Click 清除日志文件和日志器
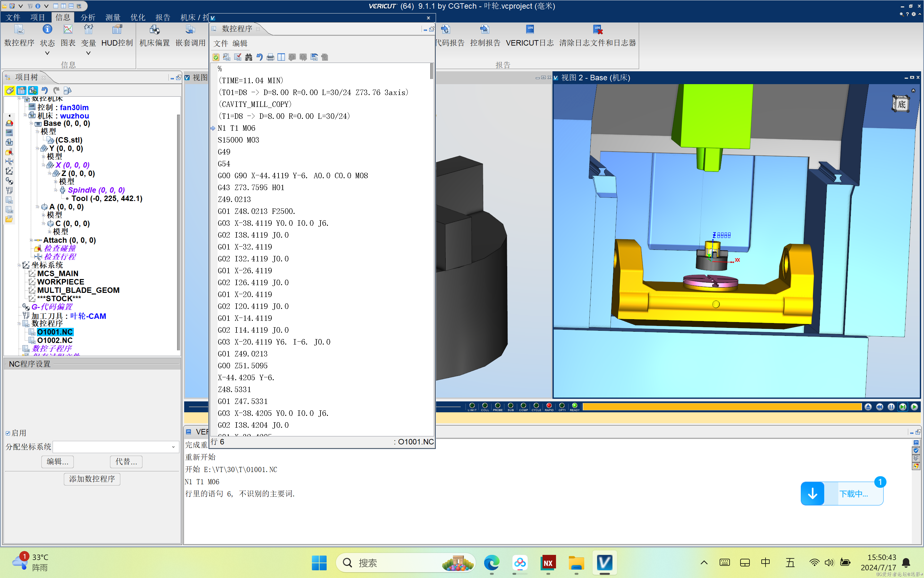 pyautogui.click(x=597, y=36)
